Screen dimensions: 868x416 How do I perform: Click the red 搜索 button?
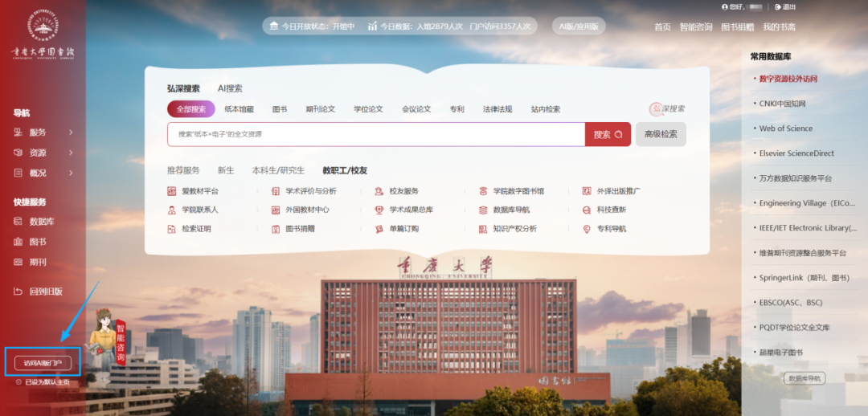[x=608, y=134]
